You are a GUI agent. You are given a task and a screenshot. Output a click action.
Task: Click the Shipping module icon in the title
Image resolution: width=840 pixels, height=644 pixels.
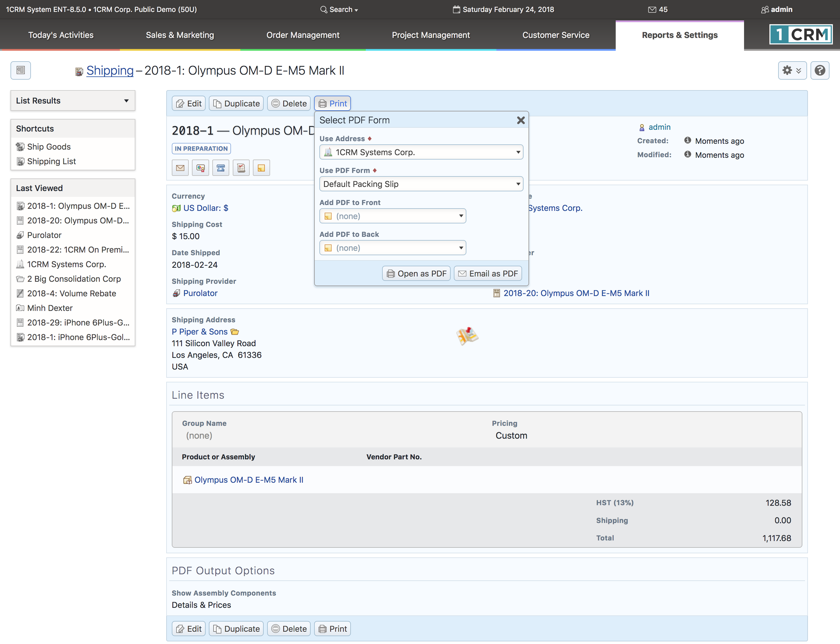(79, 72)
